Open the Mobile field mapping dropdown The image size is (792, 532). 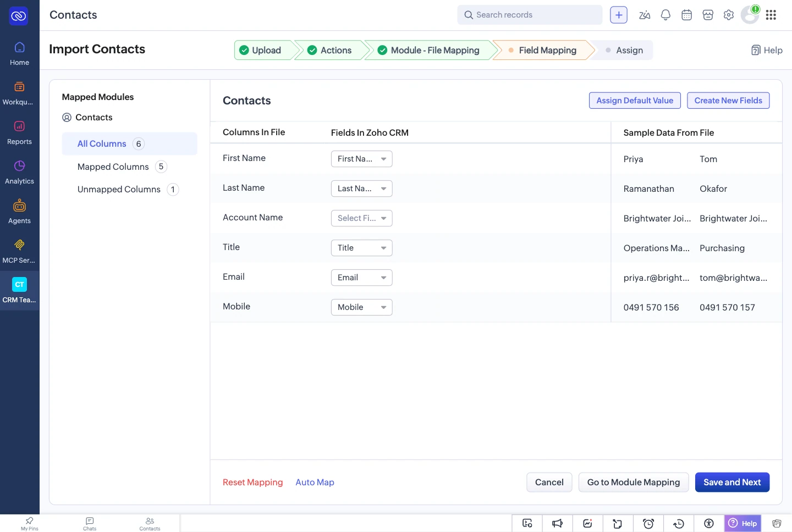pos(361,307)
